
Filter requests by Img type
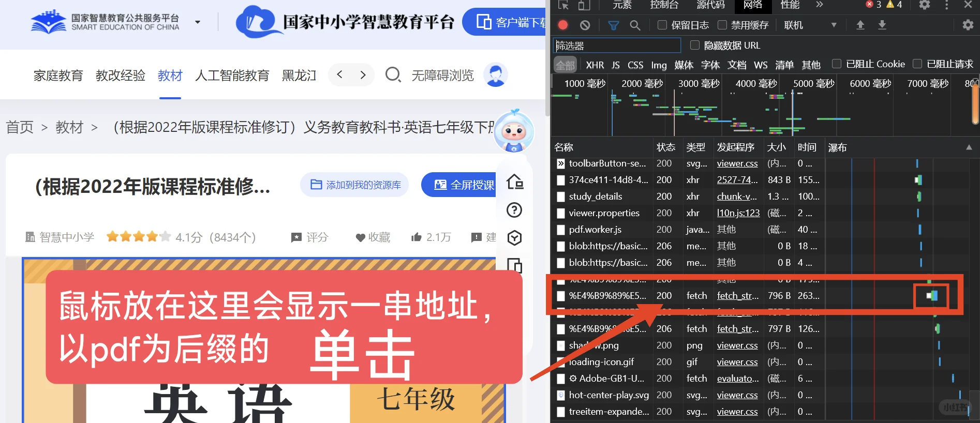click(x=659, y=65)
